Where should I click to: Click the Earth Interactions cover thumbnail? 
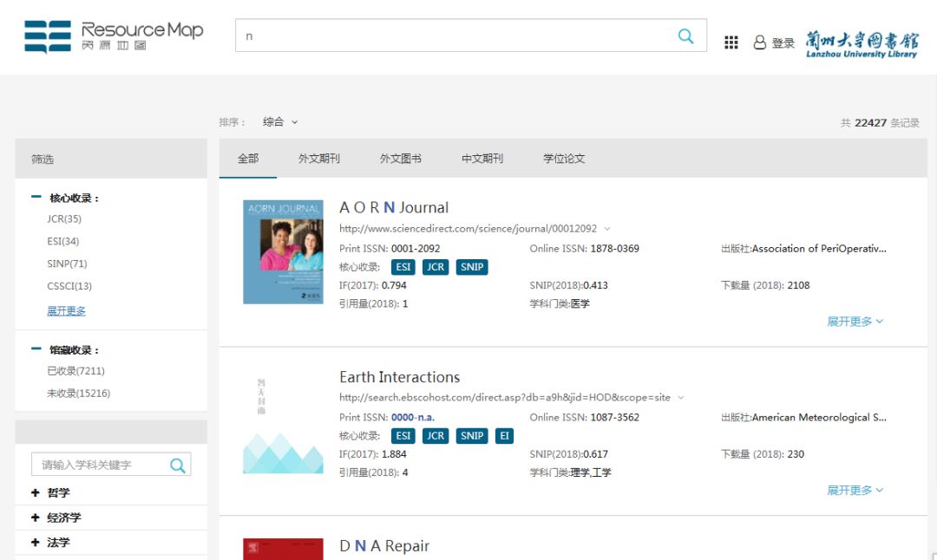pos(283,424)
